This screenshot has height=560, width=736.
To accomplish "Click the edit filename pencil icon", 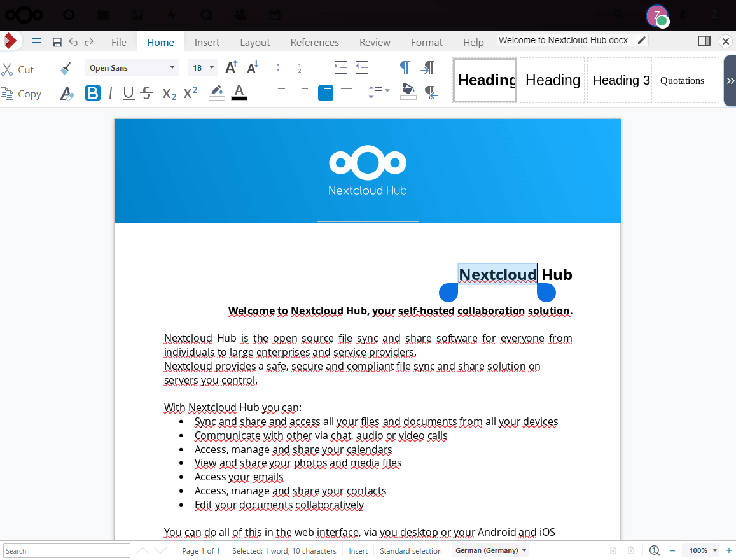I will pyautogui.click(x=642, y=40).
